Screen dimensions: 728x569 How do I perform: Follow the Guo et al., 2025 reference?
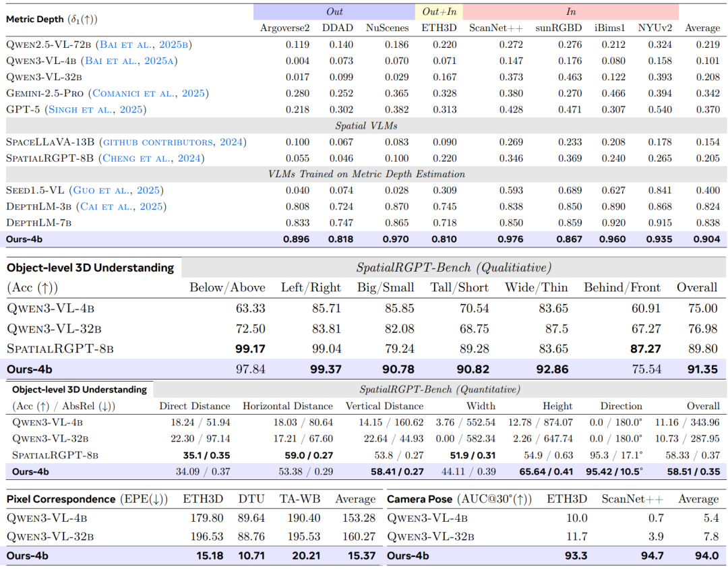(116, 190)
